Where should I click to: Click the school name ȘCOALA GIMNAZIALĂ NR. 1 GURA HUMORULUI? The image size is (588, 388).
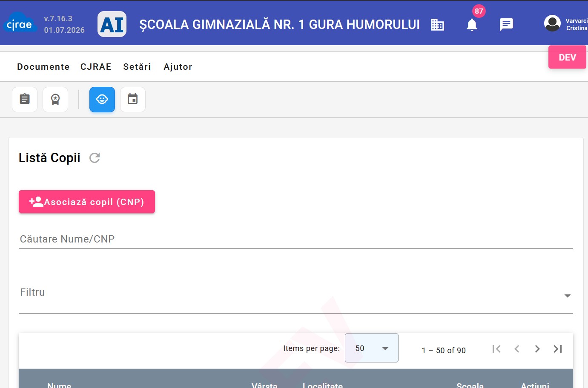pyautogui.click(x=279, y=25)
